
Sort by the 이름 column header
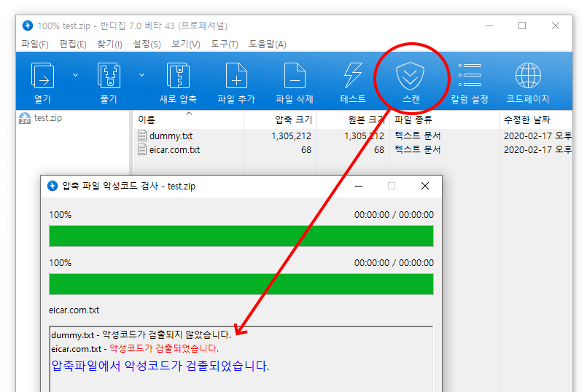pos(189,119)
